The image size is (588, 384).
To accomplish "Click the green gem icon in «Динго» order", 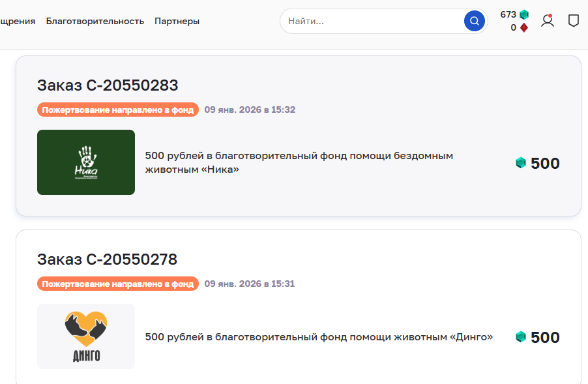I will click(x=520, y=337).
